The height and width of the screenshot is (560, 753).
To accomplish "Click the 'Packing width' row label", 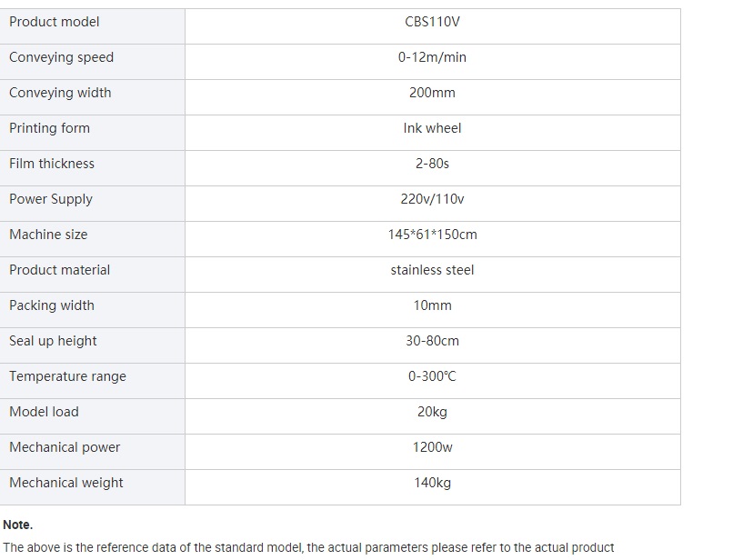I will tap(52, 305).
